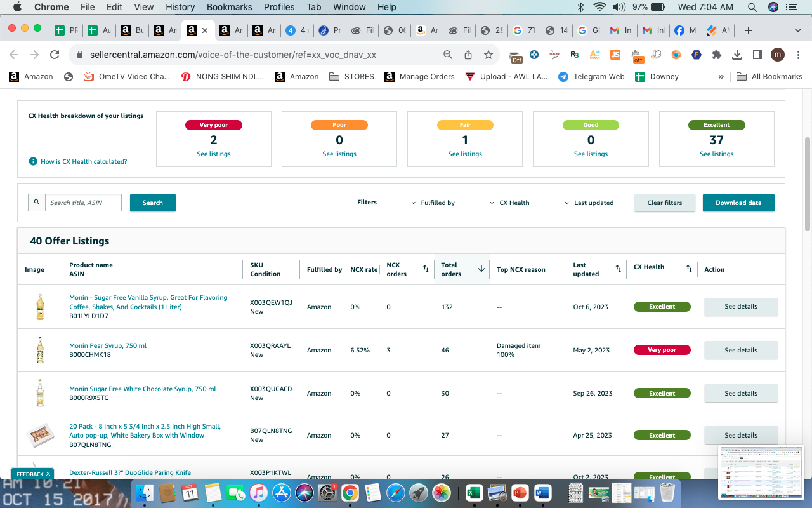This screenshot has width=812, height=508.
Task: Open Chrome Downloads arrow icon
Action: 737,55
